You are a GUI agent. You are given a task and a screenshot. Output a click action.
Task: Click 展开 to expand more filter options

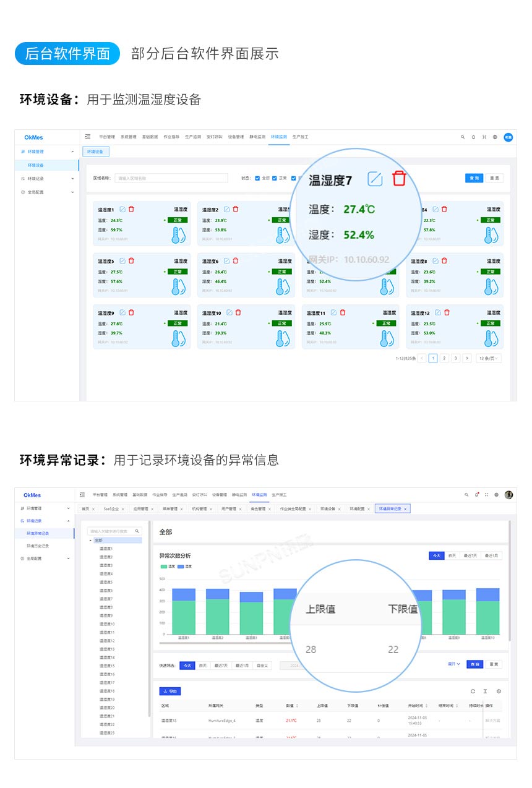tap(453, 664)
